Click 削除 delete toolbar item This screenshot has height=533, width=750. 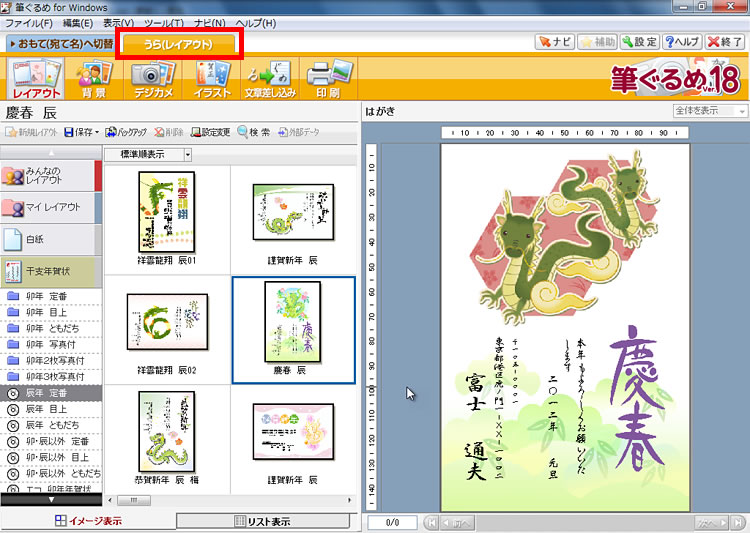pyautogui.click(x=169, y=132)
